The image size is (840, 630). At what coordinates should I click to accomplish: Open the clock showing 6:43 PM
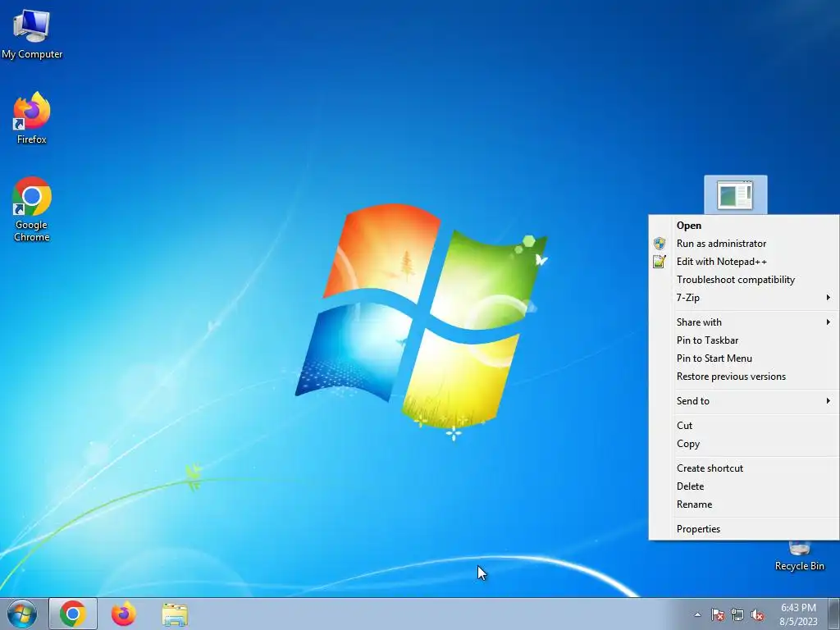tap(798, 614)
